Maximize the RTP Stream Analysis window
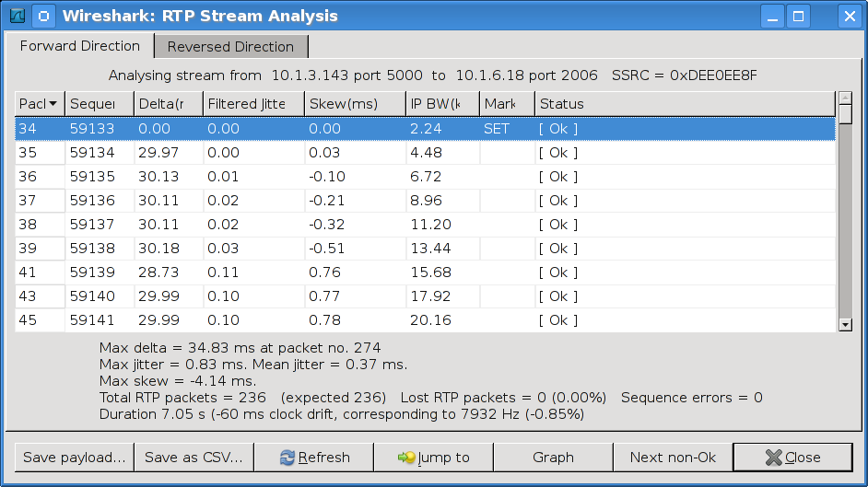Image resolution: width=868 pixels, height=487 pixels. 798,16
